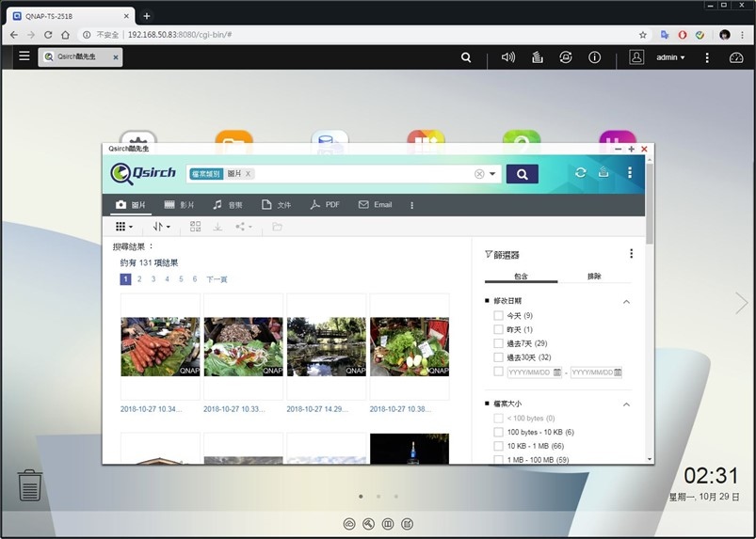Open Qsirch header three-dot menu
This screenshot has height=539, width=756.
[630, 172]
